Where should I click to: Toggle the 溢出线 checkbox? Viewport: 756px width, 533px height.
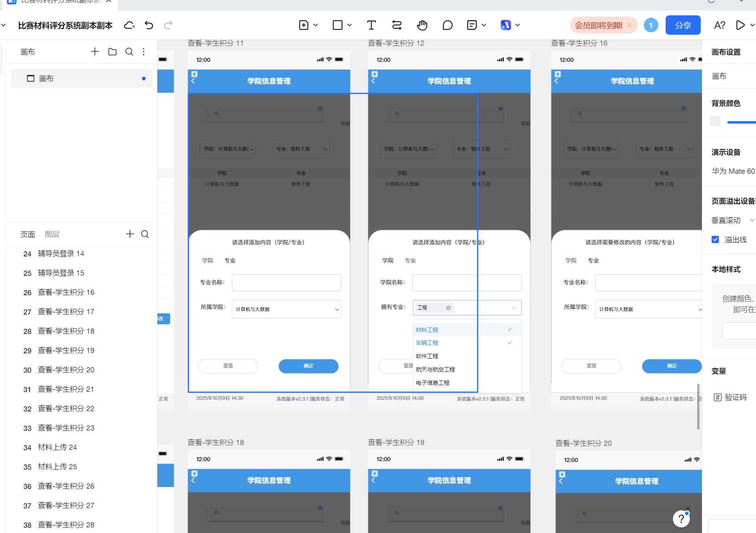(715, 239)
